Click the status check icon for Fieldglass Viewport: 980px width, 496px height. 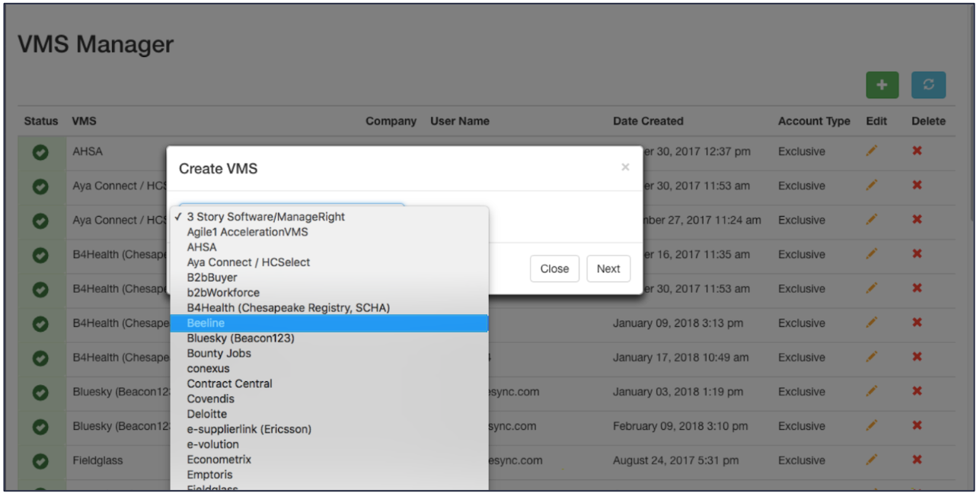click(x=40, y=461)
